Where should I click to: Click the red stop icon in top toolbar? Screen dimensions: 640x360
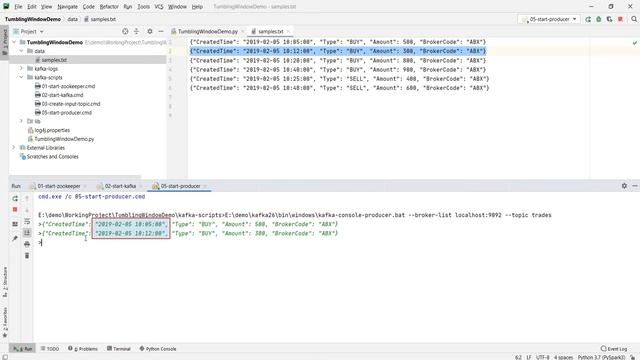tap(620, 19)
